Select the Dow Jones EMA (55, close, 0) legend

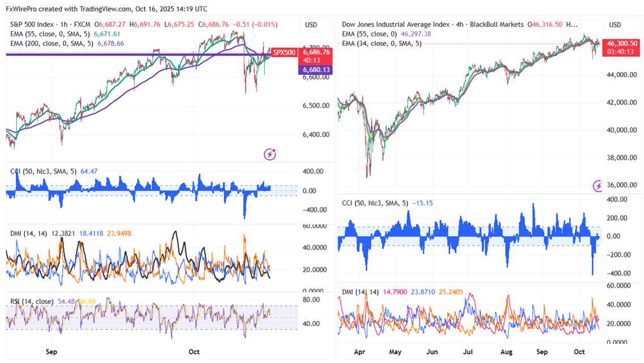click(x=370, y=34)
